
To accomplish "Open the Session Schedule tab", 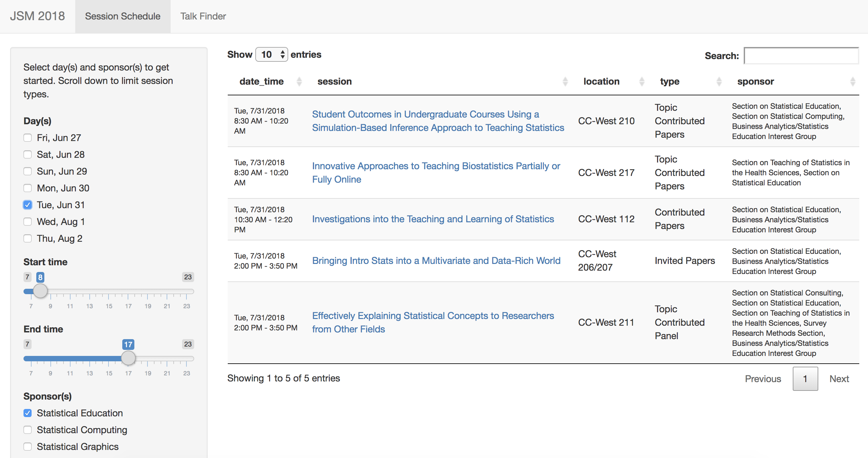I will [123, 16].
